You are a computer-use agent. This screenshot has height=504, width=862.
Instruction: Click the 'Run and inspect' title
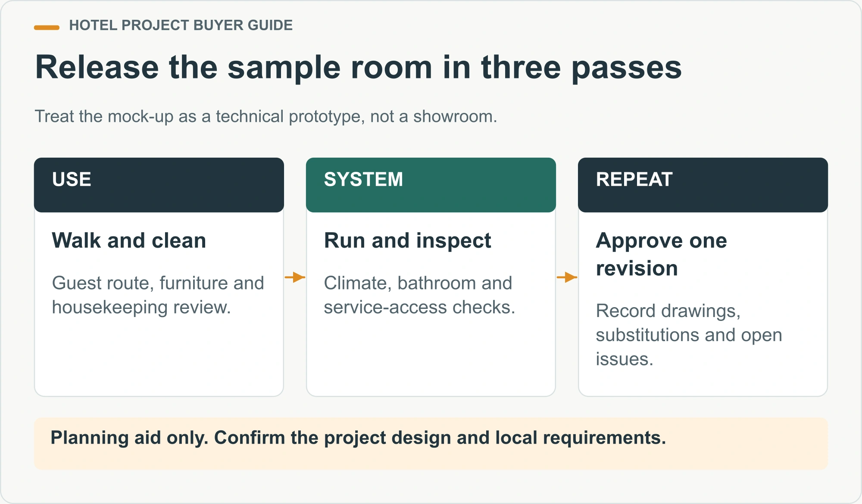407,241
